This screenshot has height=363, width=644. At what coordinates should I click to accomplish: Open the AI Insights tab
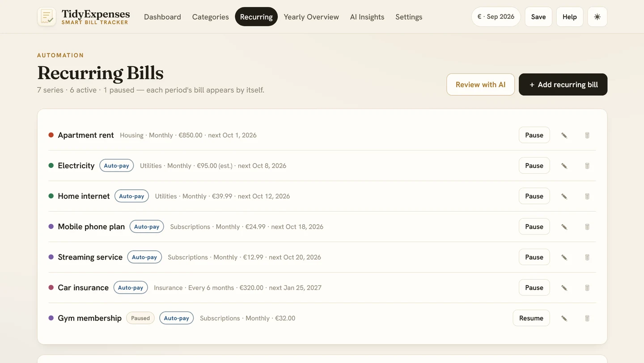[367, 17]
